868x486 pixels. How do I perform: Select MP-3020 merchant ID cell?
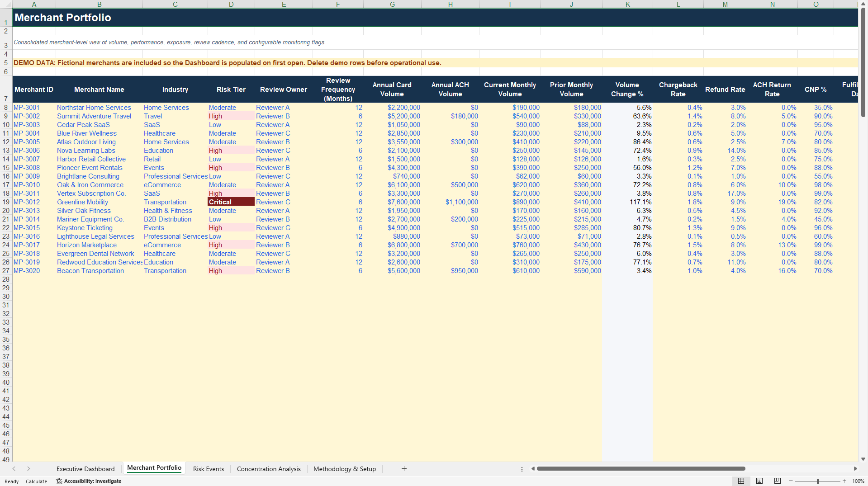tap(34, 271)
